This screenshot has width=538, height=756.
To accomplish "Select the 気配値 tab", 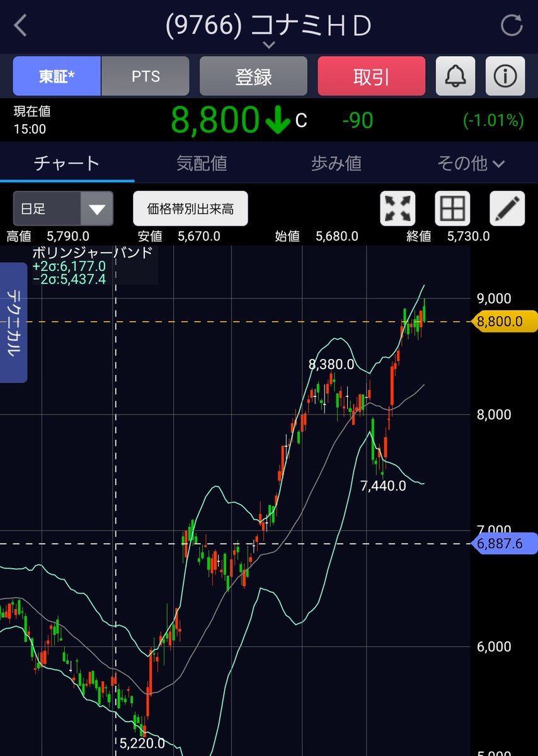I will coord(202,164).
